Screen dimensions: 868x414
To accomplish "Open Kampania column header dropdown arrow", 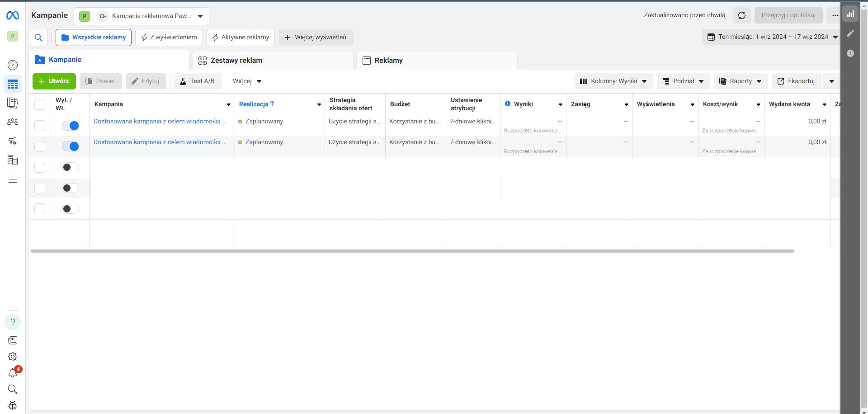I will click(x=228, y=104).
